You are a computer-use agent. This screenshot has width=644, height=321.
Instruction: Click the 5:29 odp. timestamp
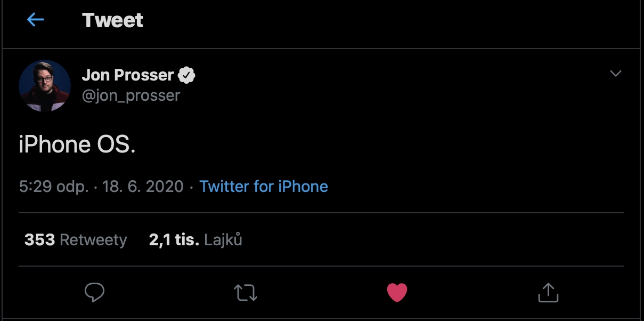(x=53, y=187)
